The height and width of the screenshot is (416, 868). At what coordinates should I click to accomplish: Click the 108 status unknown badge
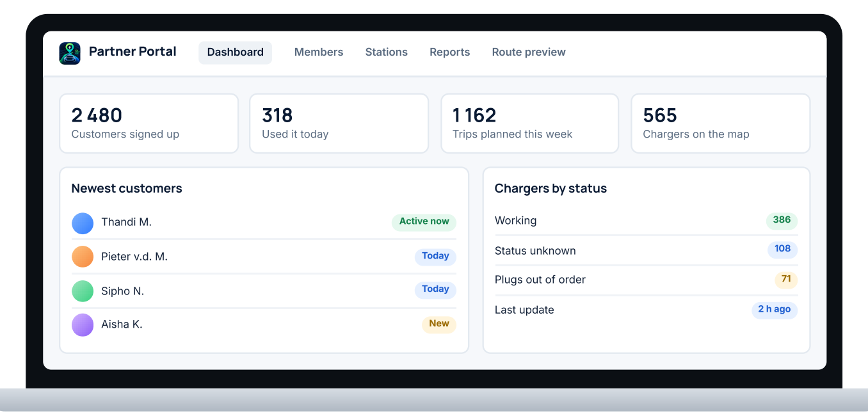point(782,250)
